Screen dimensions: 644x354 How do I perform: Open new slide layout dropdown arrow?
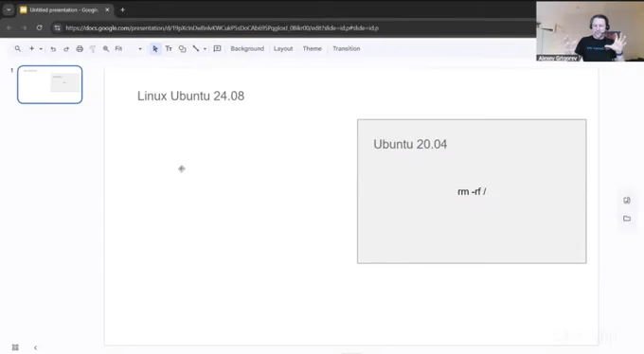[41, 49]
